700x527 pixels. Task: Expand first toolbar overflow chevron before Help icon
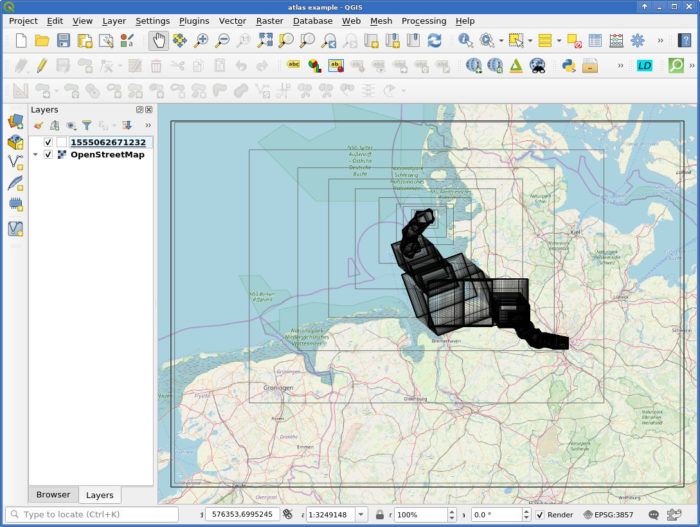pos(660,41)
